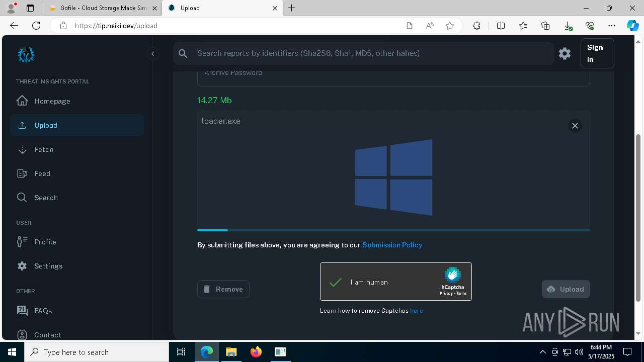Go back with the browser back arrow

pos(14,26)
